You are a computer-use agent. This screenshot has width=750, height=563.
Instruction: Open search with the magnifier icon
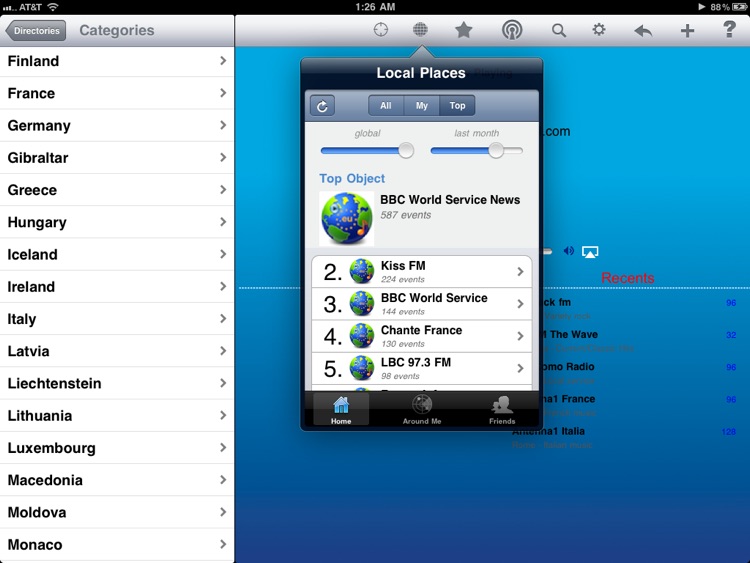(559, 31)
